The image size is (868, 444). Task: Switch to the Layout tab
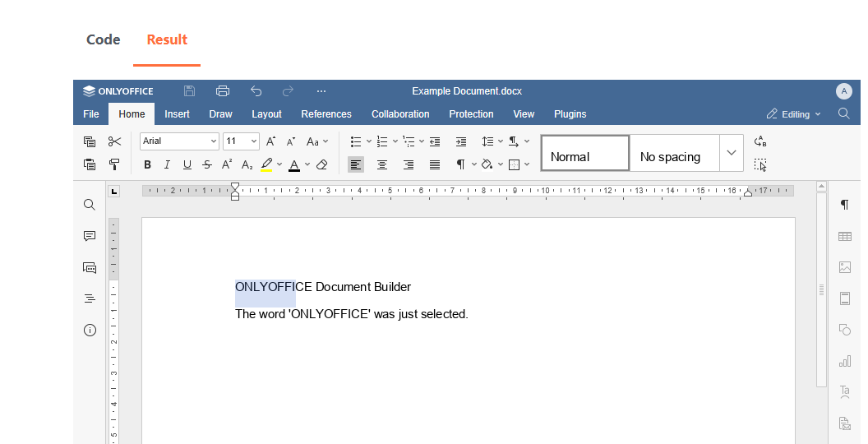[267, 114]
